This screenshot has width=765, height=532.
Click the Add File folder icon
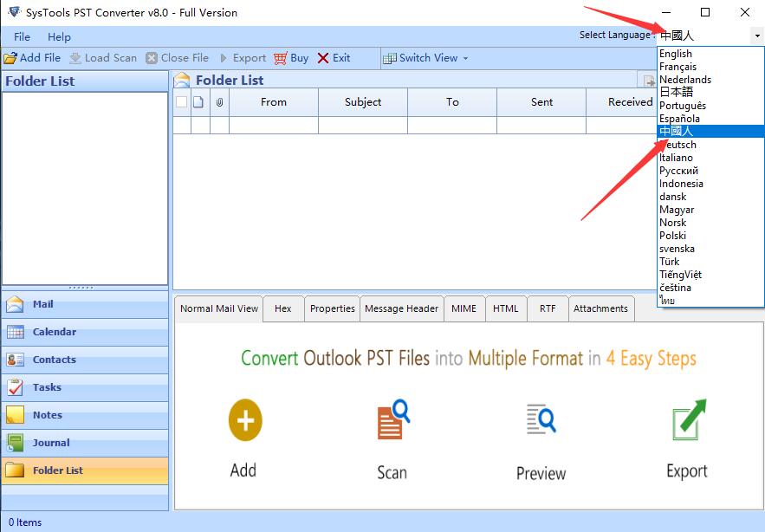point(10,58)
